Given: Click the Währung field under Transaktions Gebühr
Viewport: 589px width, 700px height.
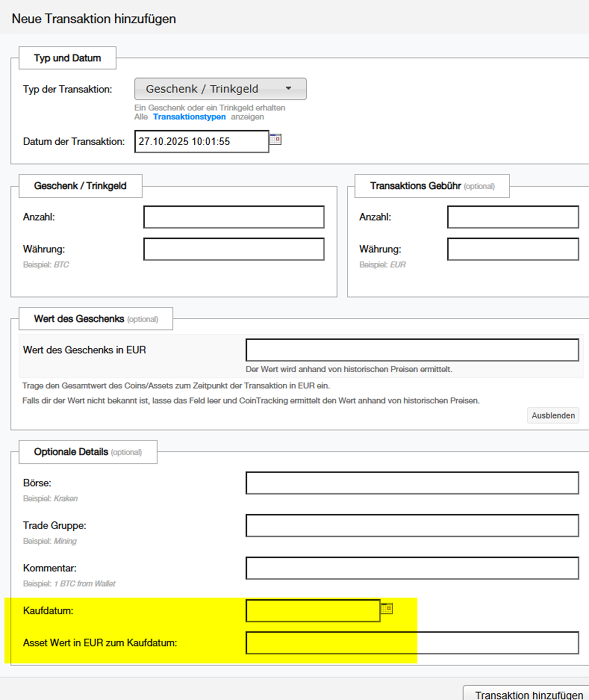Looking at the screenshot, I should [513, 249].
